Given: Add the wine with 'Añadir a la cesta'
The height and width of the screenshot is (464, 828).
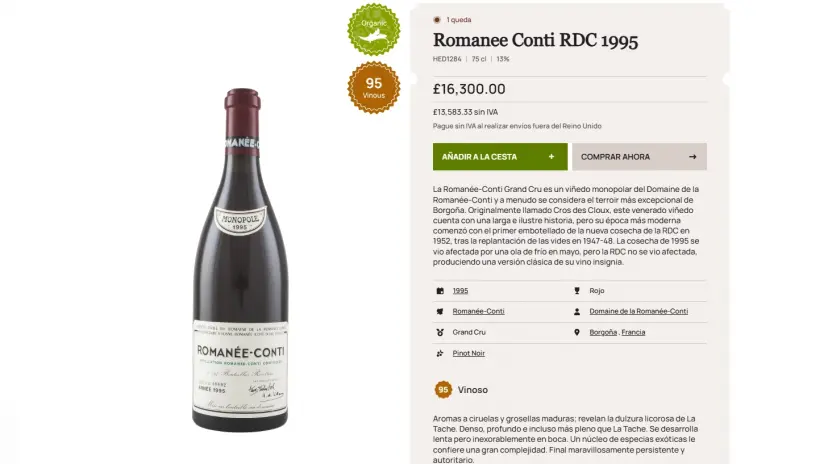Looking at the screenshot, I should click(499, 157).
